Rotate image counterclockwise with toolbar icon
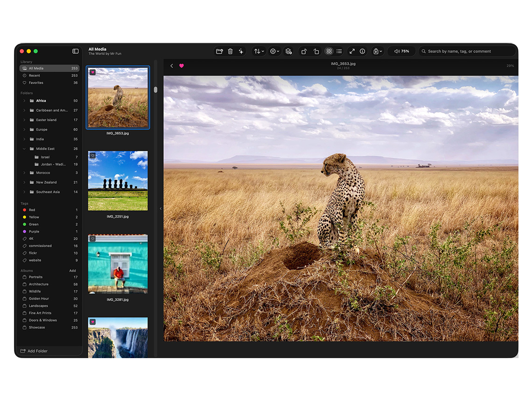532x401 pixels. point(316,51)
